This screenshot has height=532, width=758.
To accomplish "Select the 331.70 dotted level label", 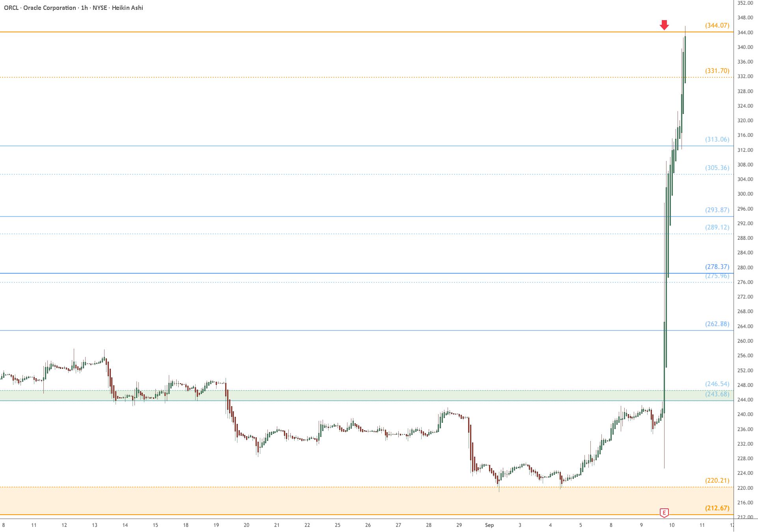I will [717, 71].
